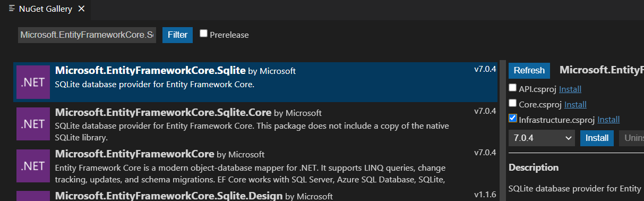The image size is (644, 201).
Task: Focus the package search input field
Action: pos(87,35)
